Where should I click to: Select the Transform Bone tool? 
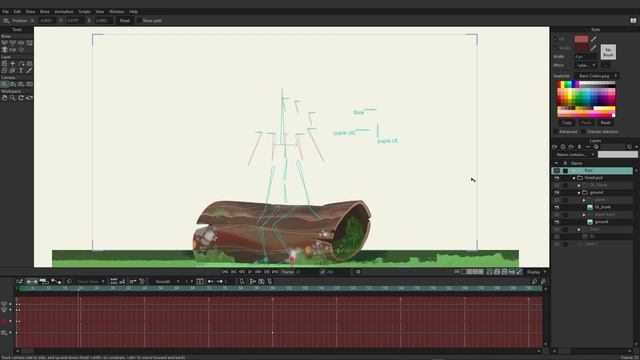point(13,42)
